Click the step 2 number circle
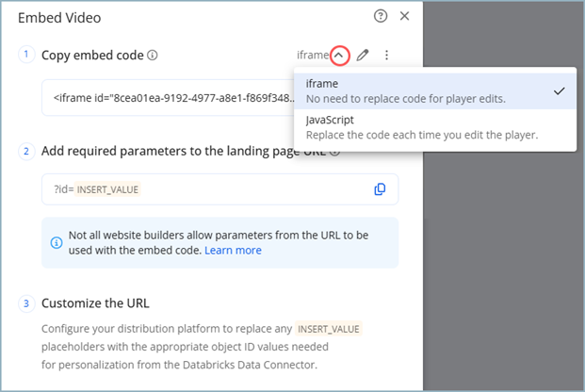 click(26, 151)
